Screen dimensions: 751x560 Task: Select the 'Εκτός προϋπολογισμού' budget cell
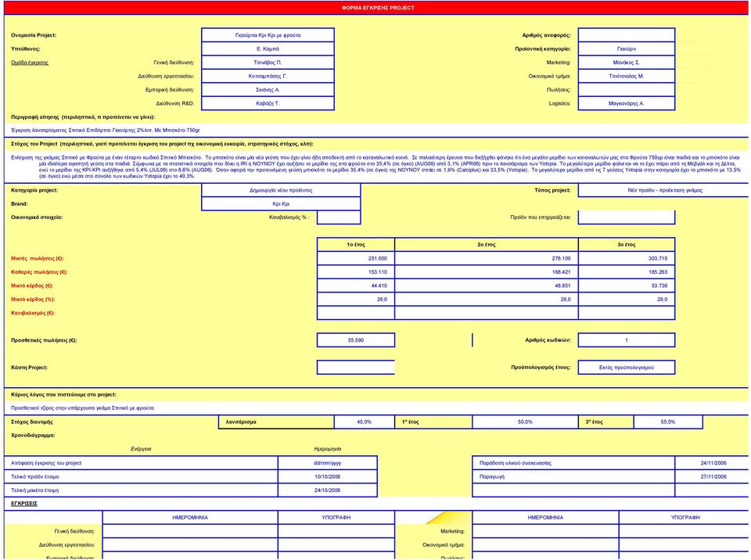[627, 368]
